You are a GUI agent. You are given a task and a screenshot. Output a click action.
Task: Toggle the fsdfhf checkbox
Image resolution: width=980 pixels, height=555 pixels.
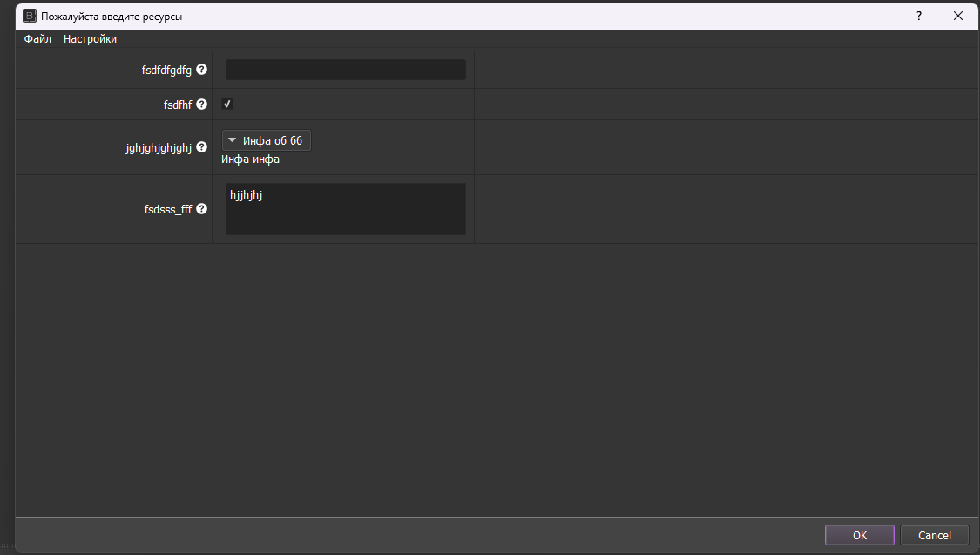(227, 105)
